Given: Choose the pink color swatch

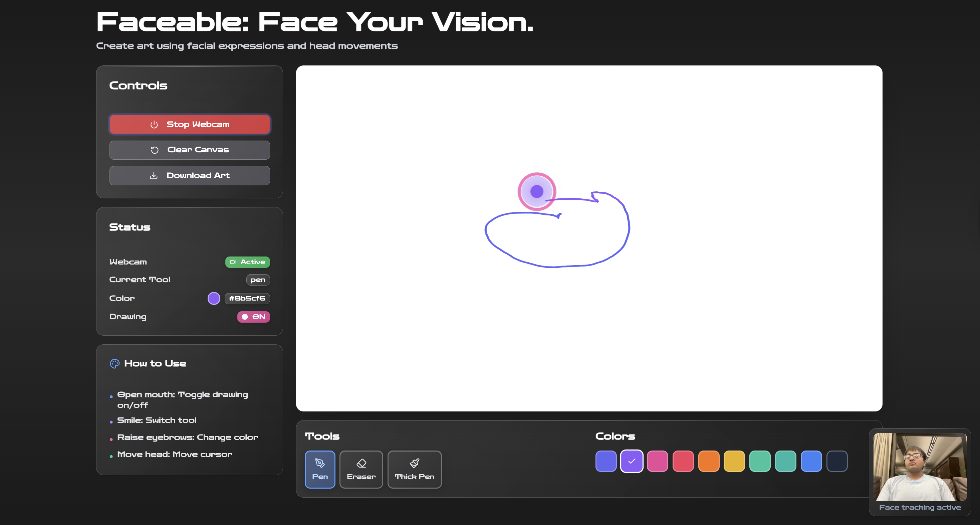Looking at the screenshot, I should click(x=657, y=461).
